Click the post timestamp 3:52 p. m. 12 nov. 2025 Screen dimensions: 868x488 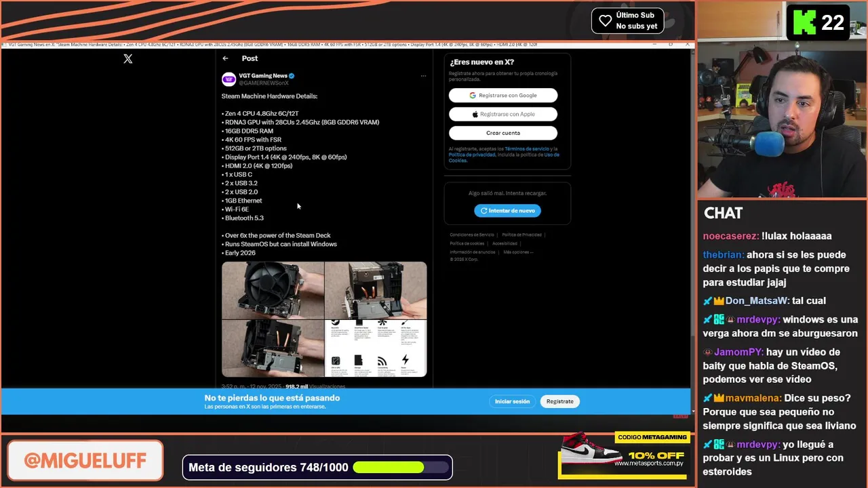point(252,386)
